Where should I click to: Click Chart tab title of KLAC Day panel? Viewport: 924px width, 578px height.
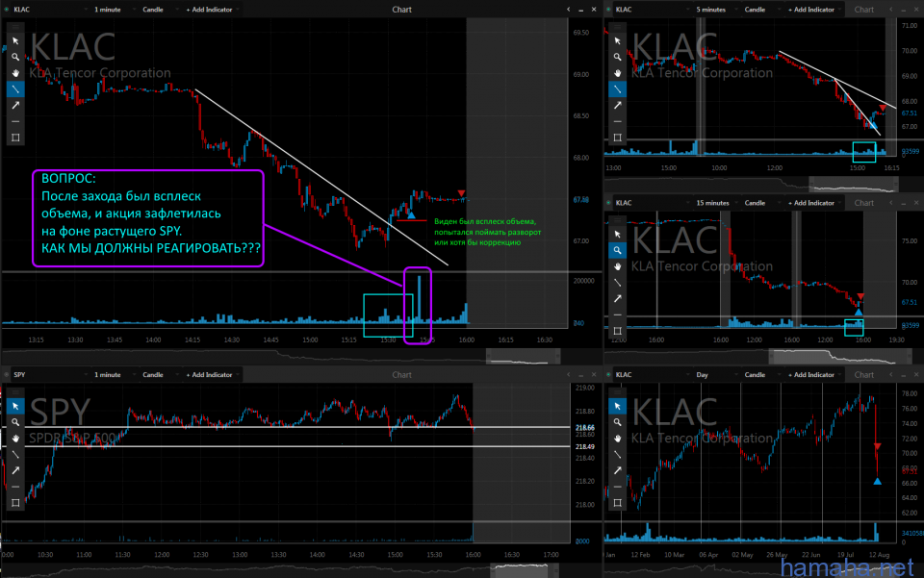[x=864, y=375]
